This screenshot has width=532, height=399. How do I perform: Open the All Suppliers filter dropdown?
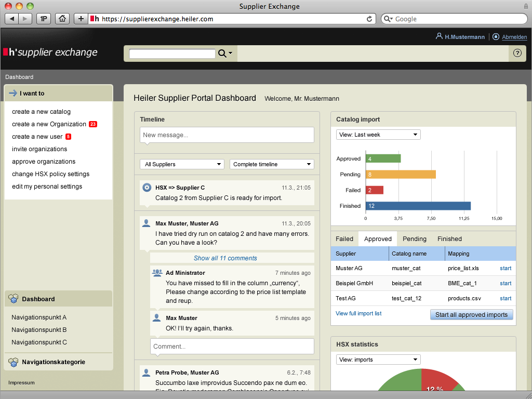pos(182,164)
